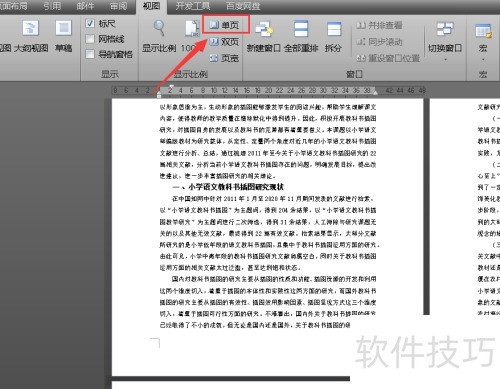500x389 pixels.
Task: Select 页宽 page width view
Action: pyautogui.click(x=225, y=58)
